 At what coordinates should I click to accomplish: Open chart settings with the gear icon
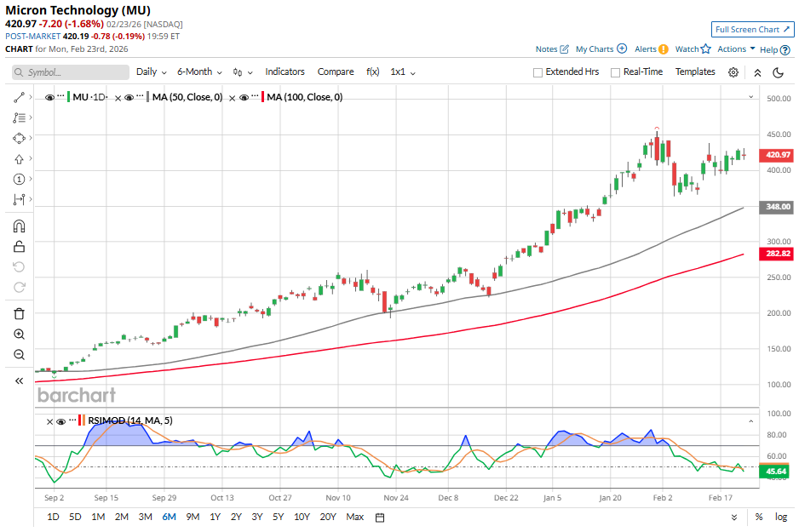tap(733, 72)
